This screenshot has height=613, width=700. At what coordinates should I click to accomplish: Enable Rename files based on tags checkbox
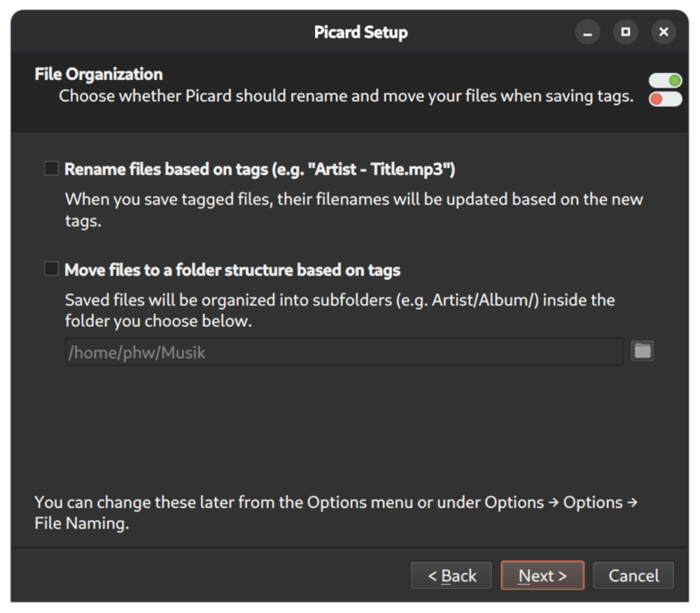pyautogui.click(x=51, y=169)
